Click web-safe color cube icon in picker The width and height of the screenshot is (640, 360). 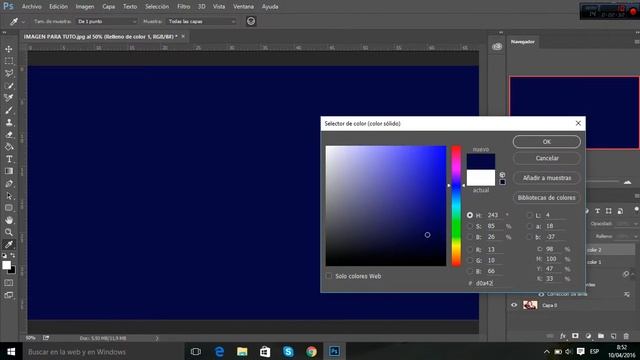pyautogui.click(x=502, y=175)
